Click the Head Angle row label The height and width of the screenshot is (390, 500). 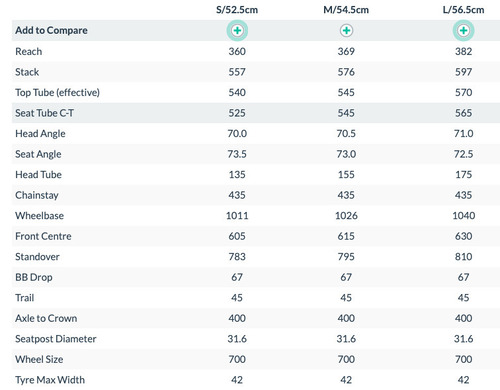click(40, 134)
